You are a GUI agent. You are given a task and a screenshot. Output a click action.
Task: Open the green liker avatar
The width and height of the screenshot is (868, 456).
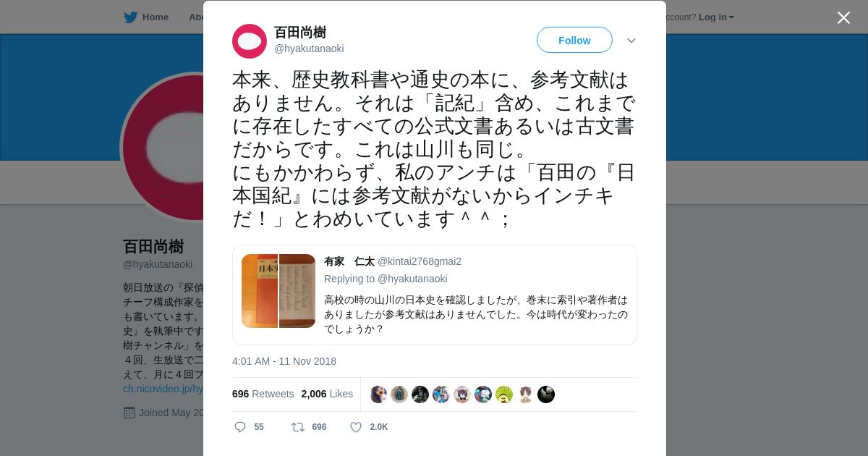pyautogui.click(x=504, y=394)
